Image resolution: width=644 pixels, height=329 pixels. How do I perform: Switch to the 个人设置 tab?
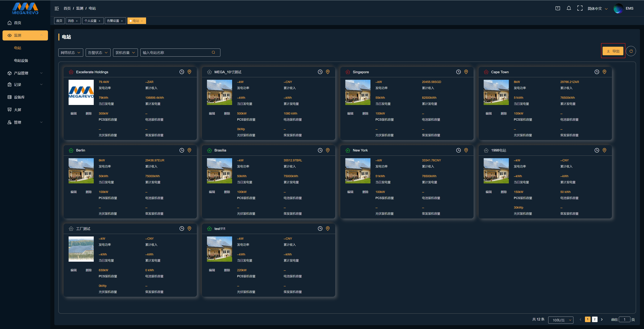point(91,21)
